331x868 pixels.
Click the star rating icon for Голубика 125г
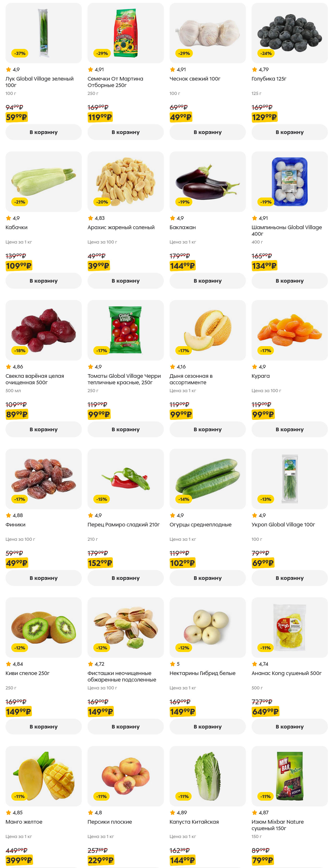(254, 70)
